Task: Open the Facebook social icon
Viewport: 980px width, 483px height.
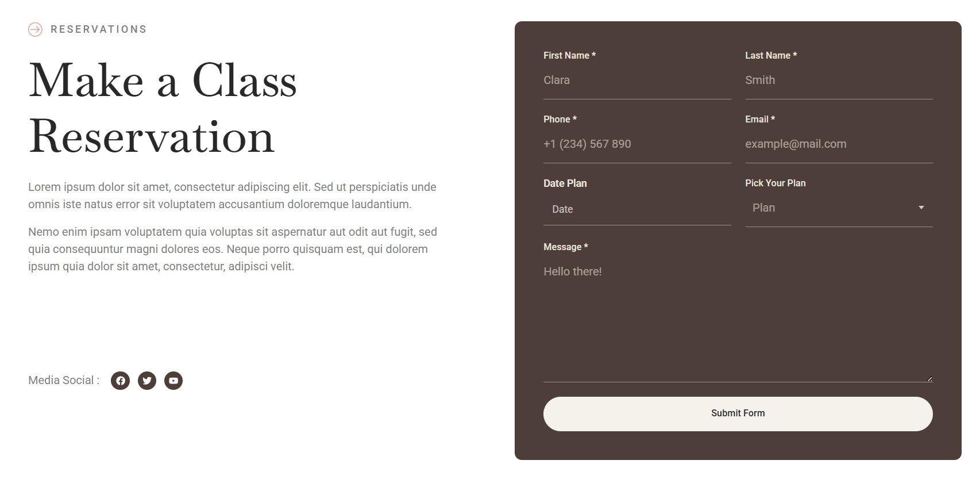Action: [x=120, y=381]
